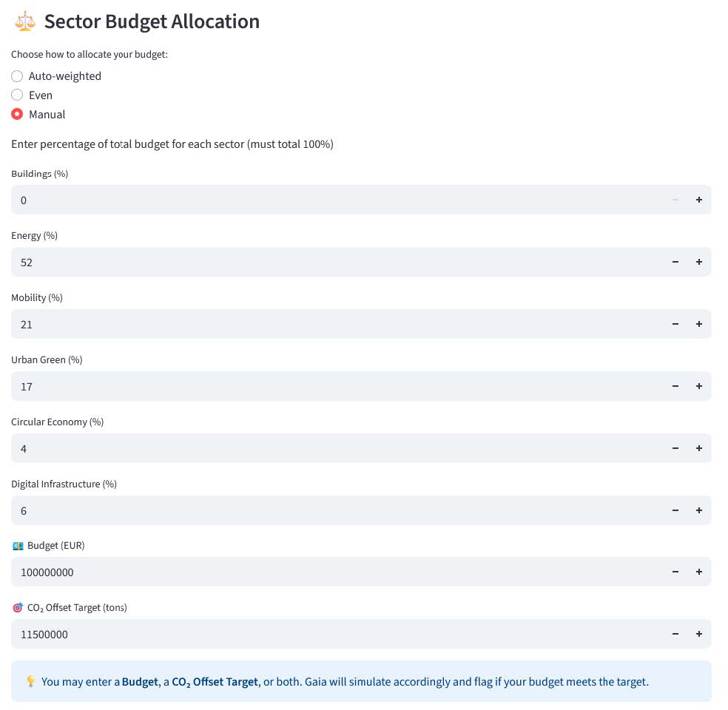Decrease Energy percentage using minus button
The image size is (728, 710).
675,262
